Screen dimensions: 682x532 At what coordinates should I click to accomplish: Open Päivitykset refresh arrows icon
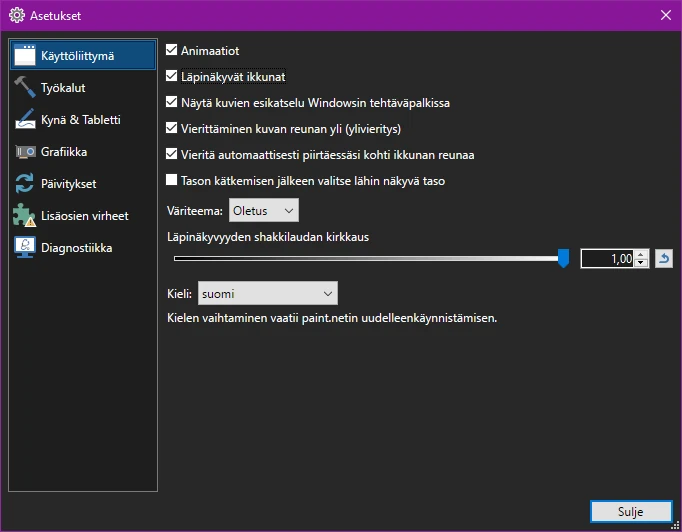pos(26,184)
